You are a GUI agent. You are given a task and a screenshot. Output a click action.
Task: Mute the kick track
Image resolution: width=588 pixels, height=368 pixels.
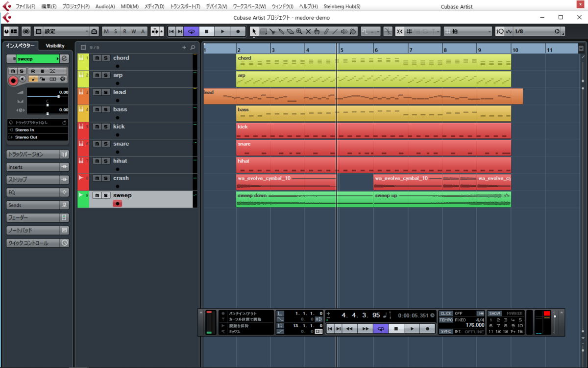pyautogui.click(x=97, y=127)
